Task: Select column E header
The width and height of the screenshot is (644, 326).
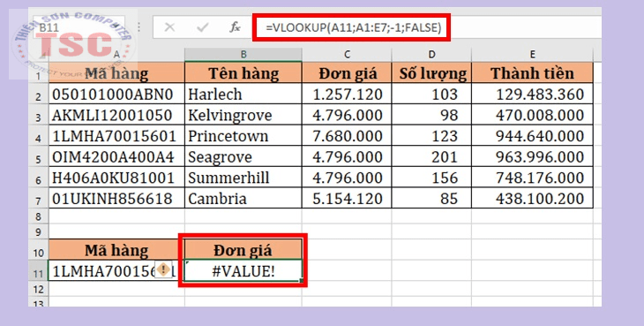Action: pyautogui.click(x=532, y=55)
